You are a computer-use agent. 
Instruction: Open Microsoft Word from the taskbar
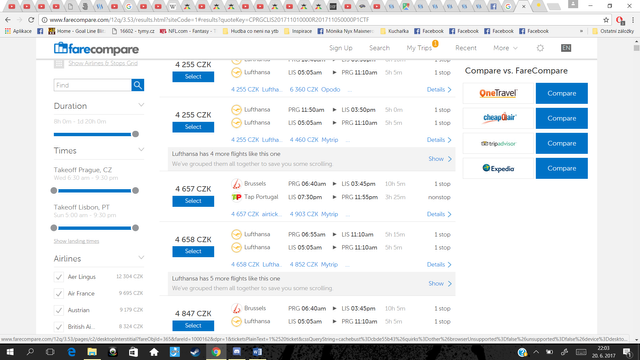(257, 352)
